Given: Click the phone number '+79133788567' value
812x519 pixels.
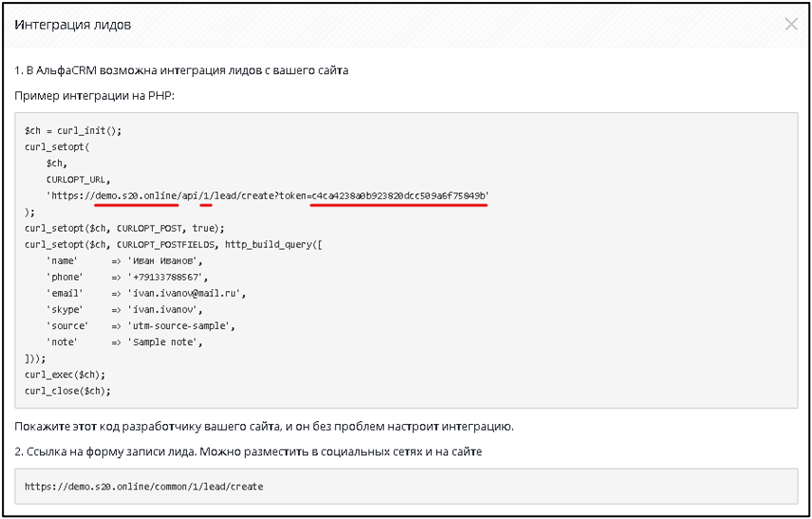Looking at the screenshot, I should tap(167, 277).
